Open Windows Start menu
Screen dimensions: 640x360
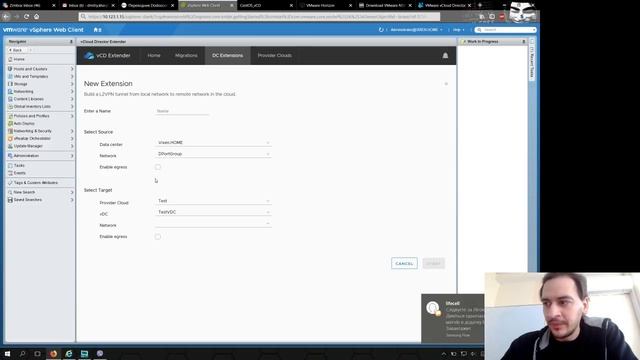point(7,353)
